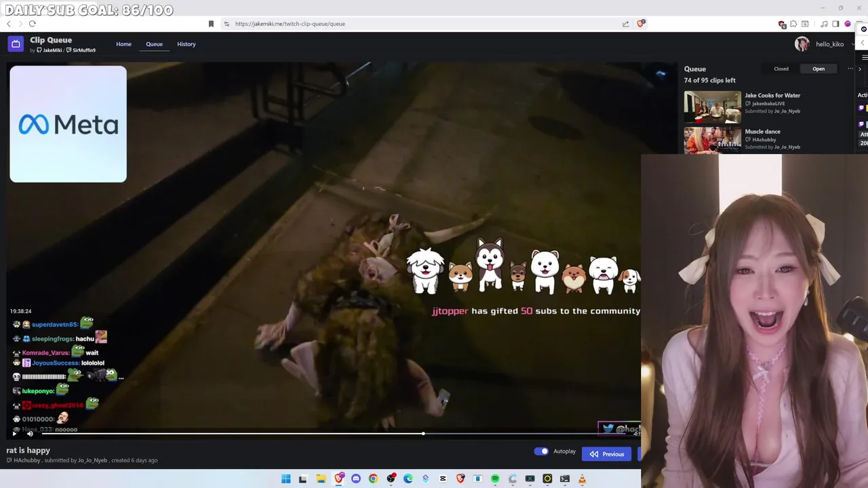The width and height of the screenshot is (868, 488).
Task: Reload the browser page
Action: (x=32, y=24)
